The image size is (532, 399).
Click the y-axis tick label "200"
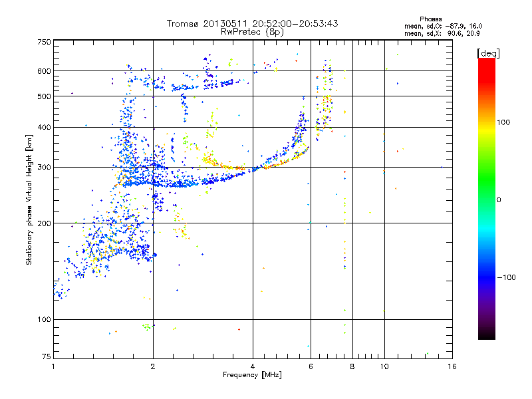click(45, 223)
